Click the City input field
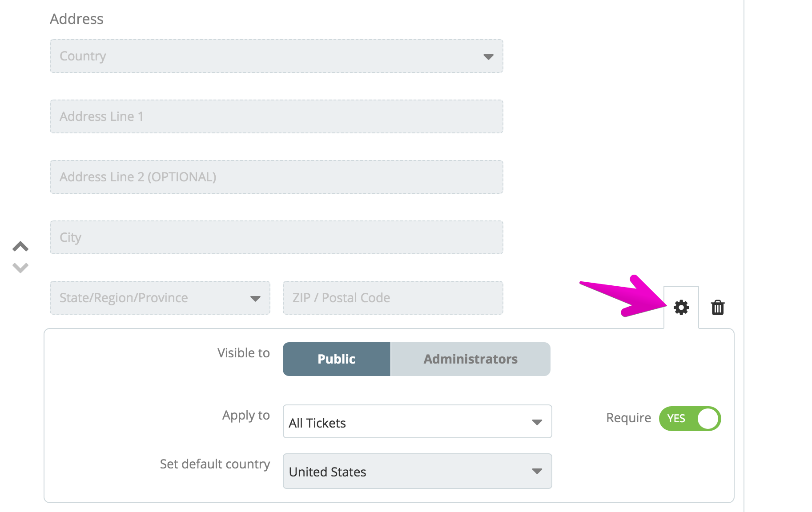This screenshot has width=812, height=512. coord(277,237)
